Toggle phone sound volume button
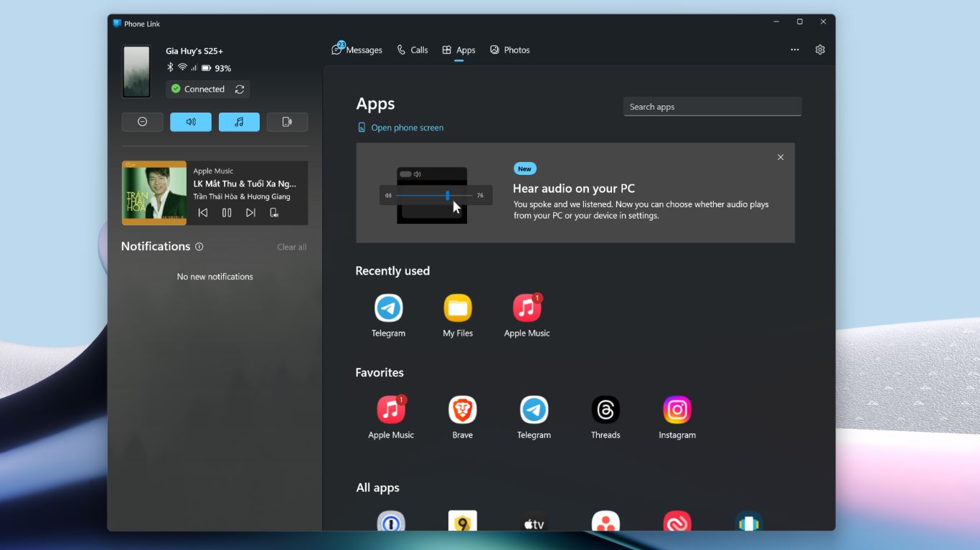This screenshot has height=550, width=980. pyautogui.click(x=191, y=122)
